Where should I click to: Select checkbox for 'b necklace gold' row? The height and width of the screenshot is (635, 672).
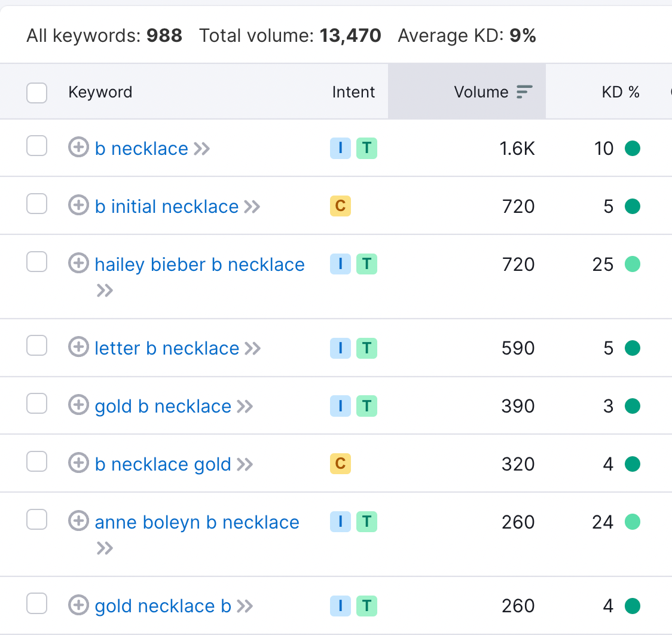coord(37,462)
